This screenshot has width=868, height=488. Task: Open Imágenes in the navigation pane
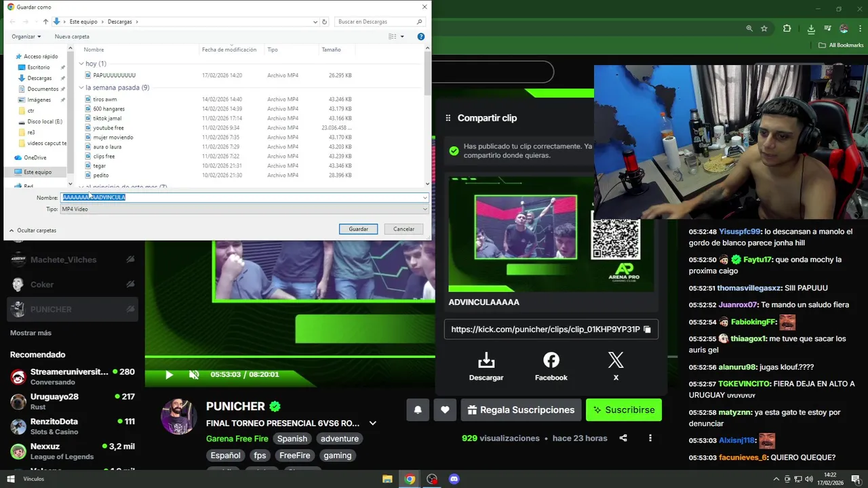coord(39,100)
